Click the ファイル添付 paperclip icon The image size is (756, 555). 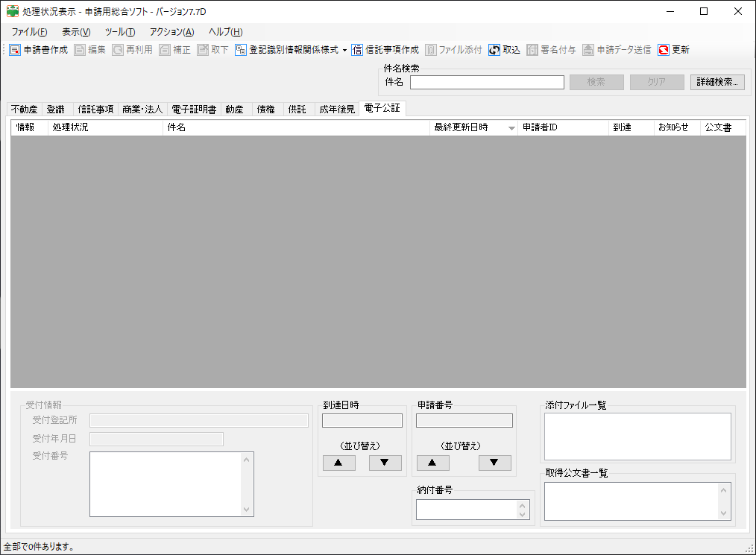click(x=430, y=50)
